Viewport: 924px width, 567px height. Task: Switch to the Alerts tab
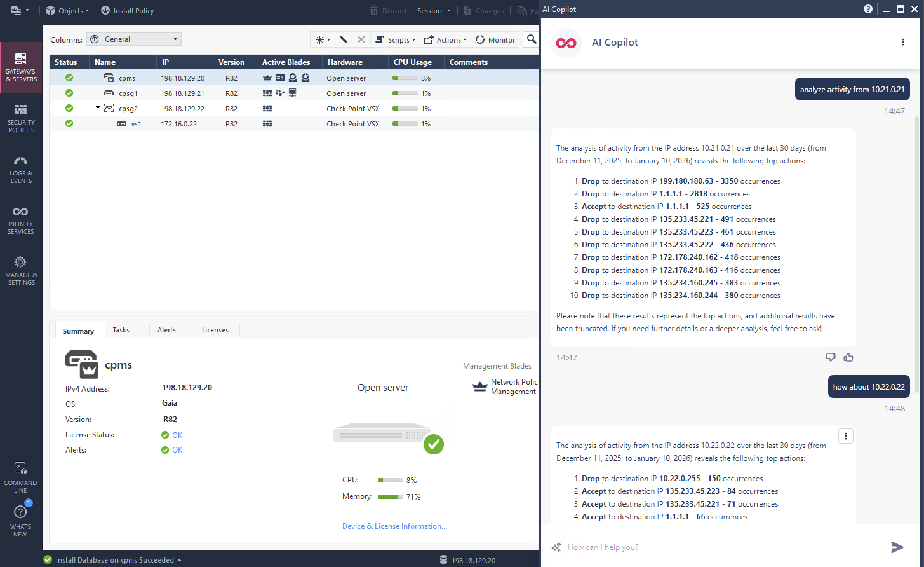point(166,330)
